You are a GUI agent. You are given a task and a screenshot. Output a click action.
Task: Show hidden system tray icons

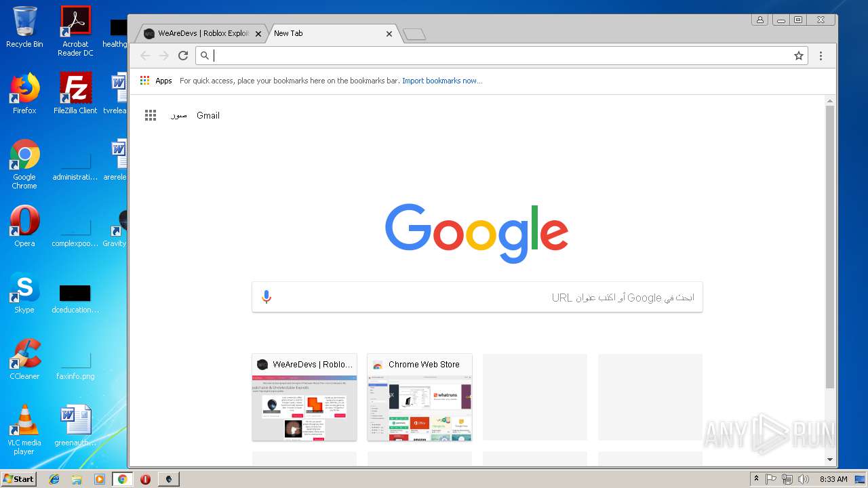pos(756,479)
